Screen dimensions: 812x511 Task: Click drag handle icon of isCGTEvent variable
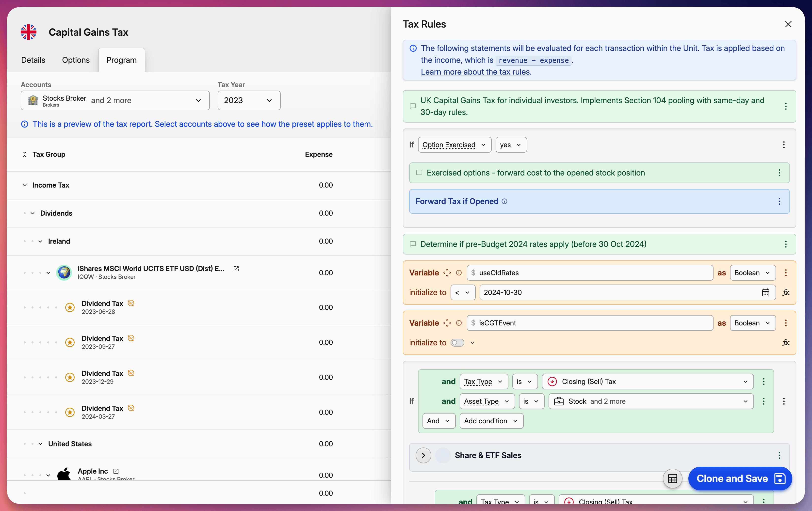(447, 323)
